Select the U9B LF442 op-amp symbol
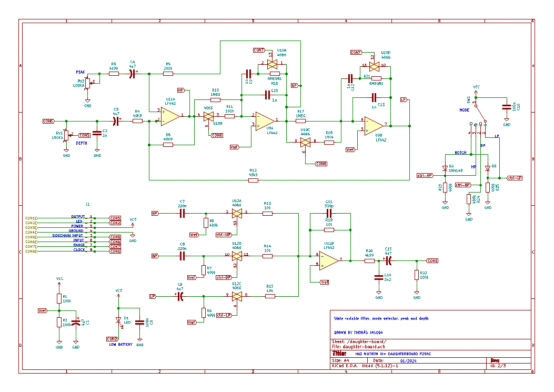The image size is (554, 392). coord(374,126)
